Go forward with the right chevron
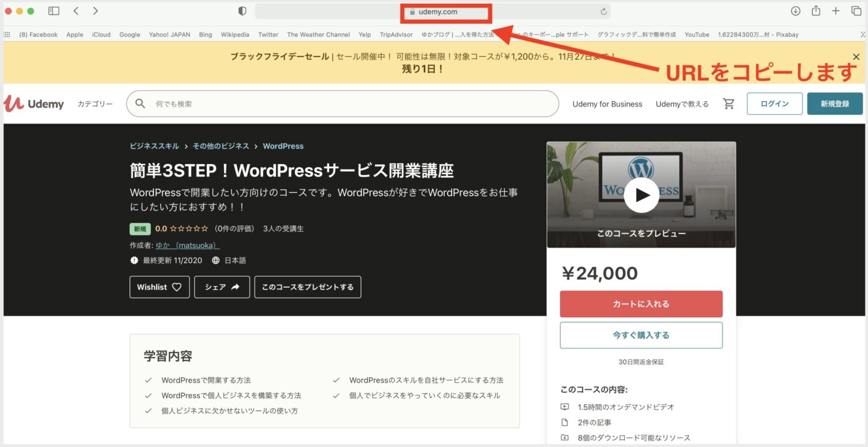 pos(95,11)
